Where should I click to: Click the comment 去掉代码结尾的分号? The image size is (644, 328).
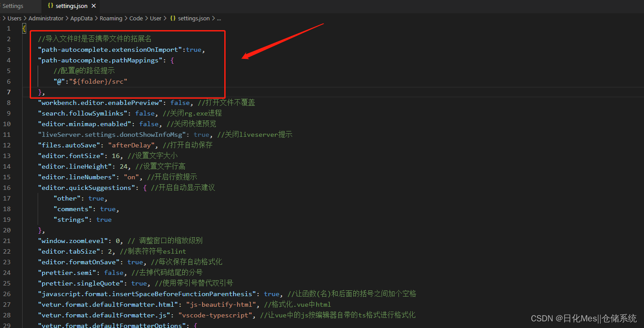167,273
